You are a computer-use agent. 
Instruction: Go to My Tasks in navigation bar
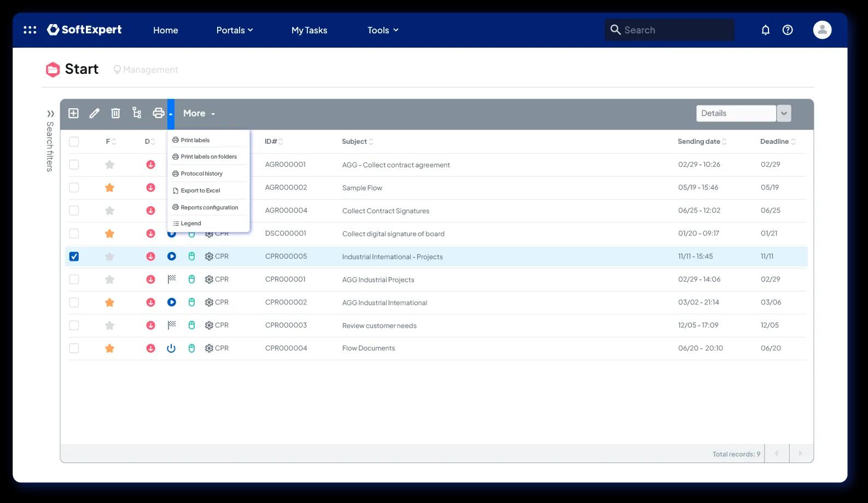pos(309,30)
